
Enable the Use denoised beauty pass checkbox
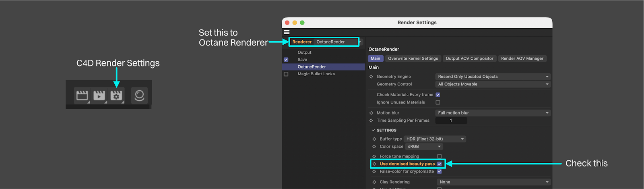coord(440,164)
